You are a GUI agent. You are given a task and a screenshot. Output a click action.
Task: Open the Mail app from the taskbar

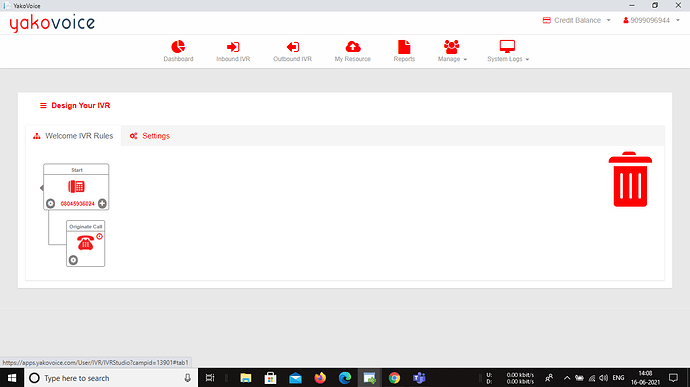click(295, 378)
